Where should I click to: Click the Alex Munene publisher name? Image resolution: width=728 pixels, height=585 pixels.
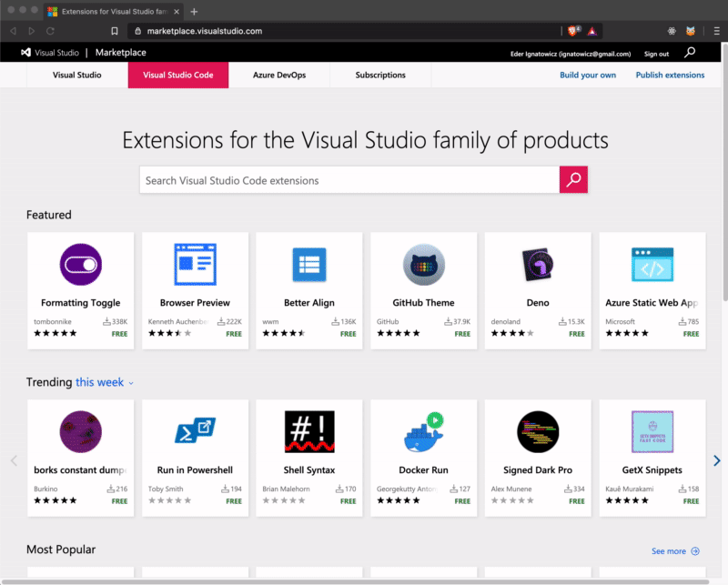click(x=511, y=489)
